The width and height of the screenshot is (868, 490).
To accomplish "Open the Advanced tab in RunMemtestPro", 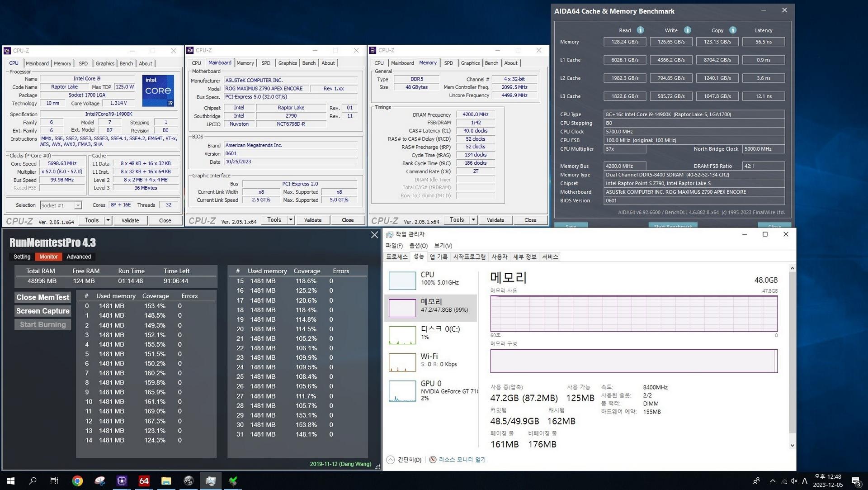I will coord(79,257).
